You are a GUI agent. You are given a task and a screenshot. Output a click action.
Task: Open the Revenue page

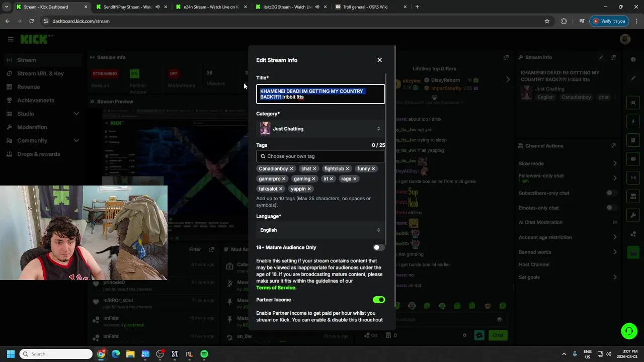pyautogui.click(x=43, y=87)
